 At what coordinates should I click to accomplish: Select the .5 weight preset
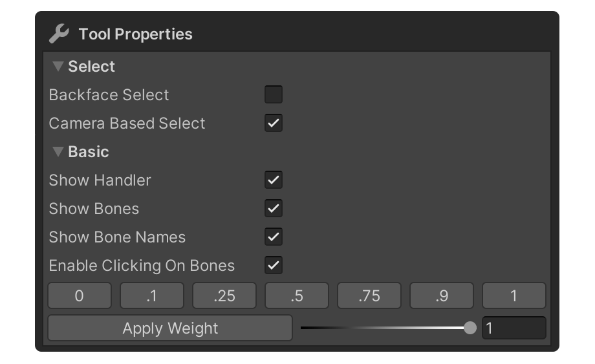click(x=297, y=296)
